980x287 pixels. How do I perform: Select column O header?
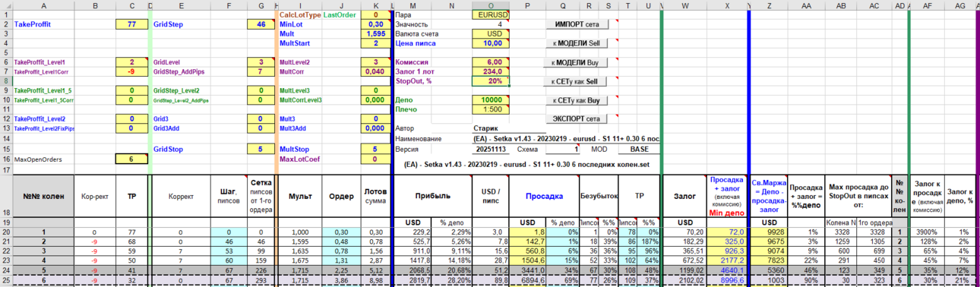[x=490, y=5]
